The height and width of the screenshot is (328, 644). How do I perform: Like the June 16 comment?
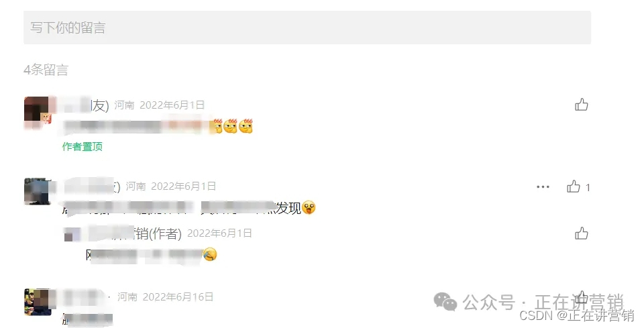point(581,296)
